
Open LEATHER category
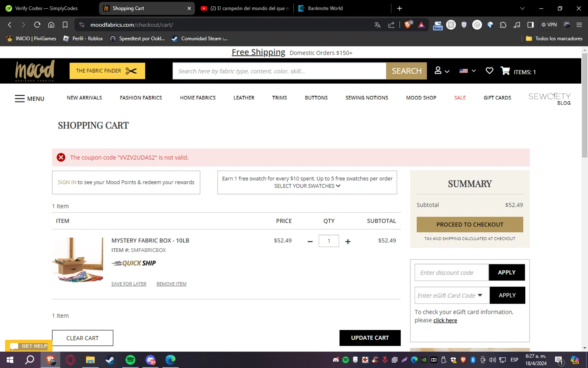coord(244,98)
